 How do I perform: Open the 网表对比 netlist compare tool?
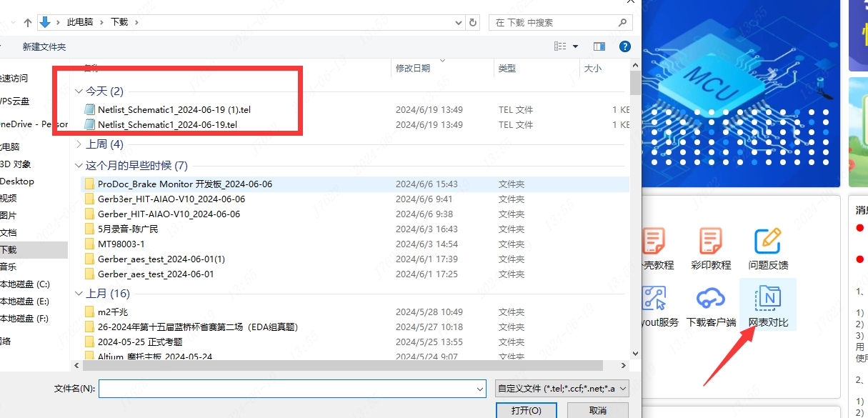point(768,304)
